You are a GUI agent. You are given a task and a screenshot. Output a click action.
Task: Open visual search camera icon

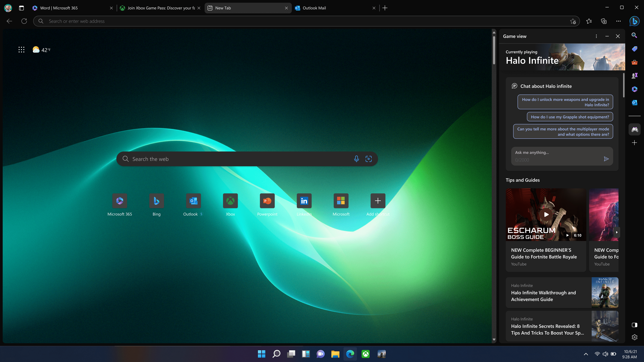(x=368, y=159)
